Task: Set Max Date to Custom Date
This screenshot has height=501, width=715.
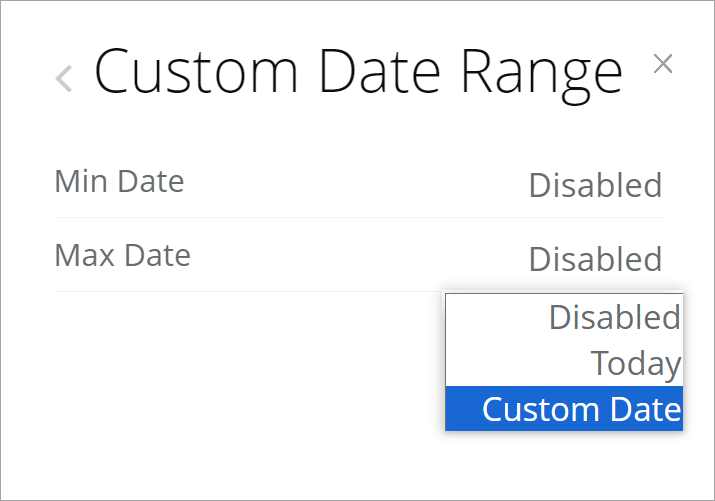Action: click(580, 409)
